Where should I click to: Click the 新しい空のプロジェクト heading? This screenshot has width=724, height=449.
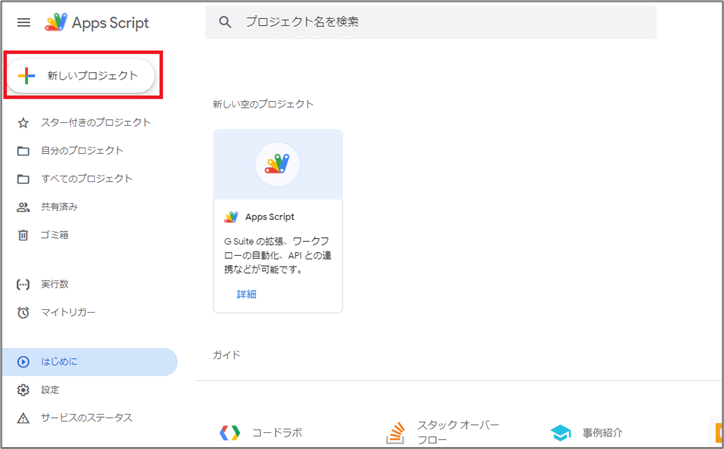tap(263, 104)
